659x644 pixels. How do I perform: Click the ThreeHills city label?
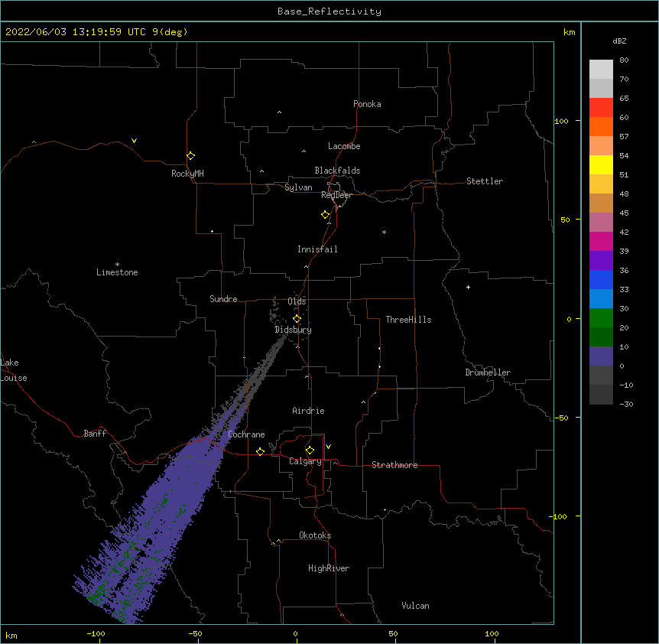[x=408, y=320]
